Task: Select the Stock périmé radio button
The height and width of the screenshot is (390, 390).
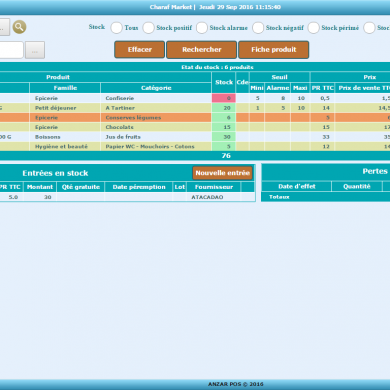Action: [x=313, y=28]
